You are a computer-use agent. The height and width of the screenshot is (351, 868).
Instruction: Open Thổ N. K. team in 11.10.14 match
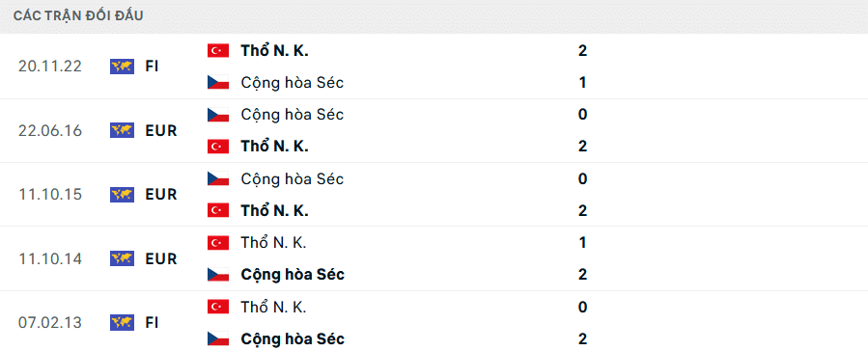click(x=273, y=243)
